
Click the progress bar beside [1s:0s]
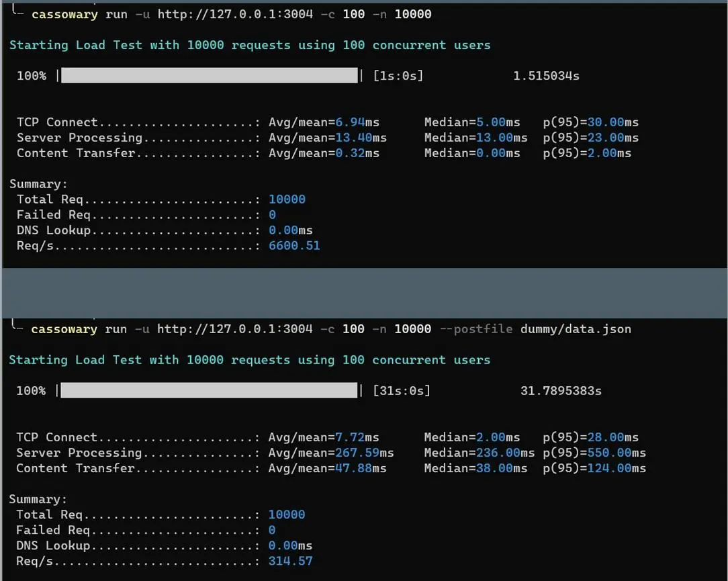(210, 75)
